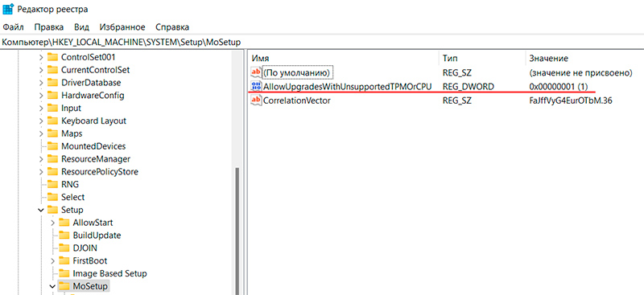Viewport: 644px width, 295px height.
Task: Collapse the Setup key chevron
Action: [41, 210]
